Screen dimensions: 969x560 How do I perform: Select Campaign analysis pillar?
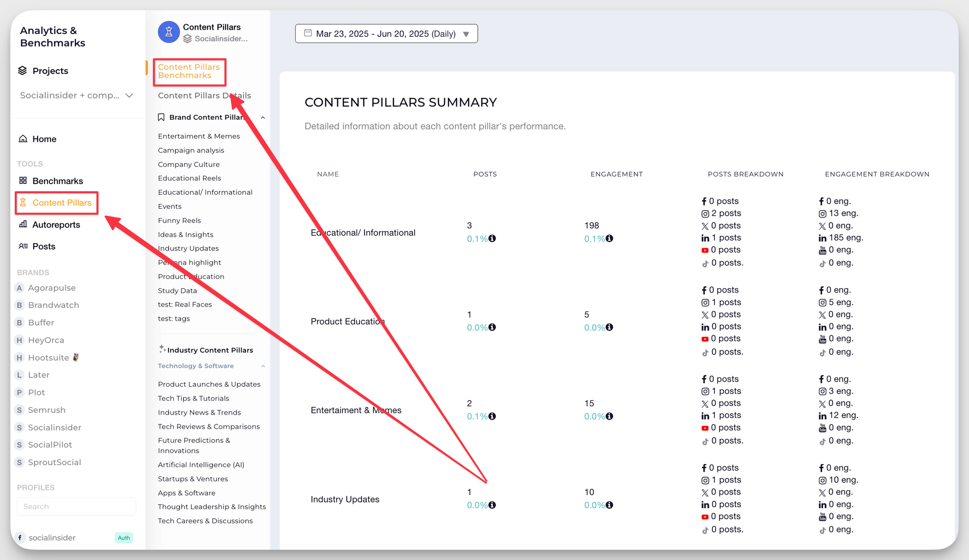pos(191,150)
